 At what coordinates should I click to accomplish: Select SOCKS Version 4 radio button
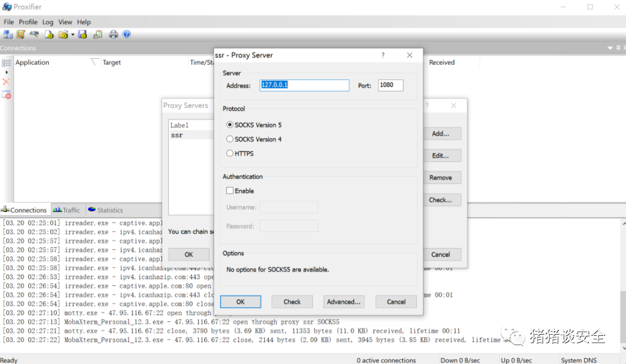click(230, 139)
